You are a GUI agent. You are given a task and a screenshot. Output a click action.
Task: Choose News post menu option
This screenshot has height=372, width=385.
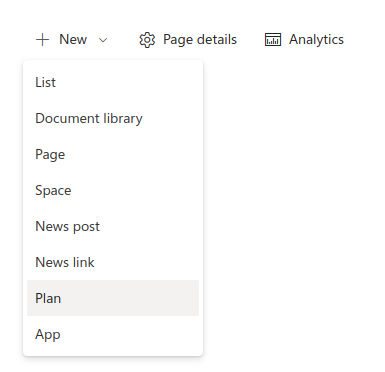click(x=113, y=226)
